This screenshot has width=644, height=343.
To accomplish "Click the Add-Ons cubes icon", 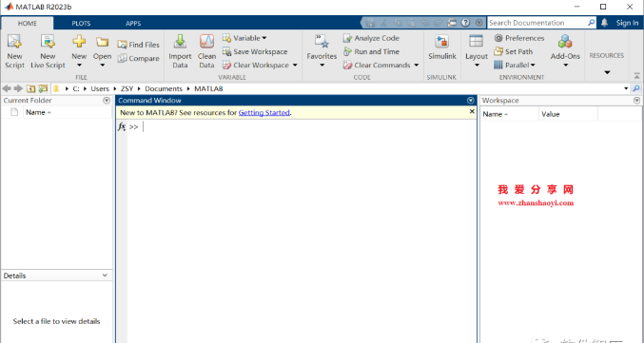I will pos(565,42).
